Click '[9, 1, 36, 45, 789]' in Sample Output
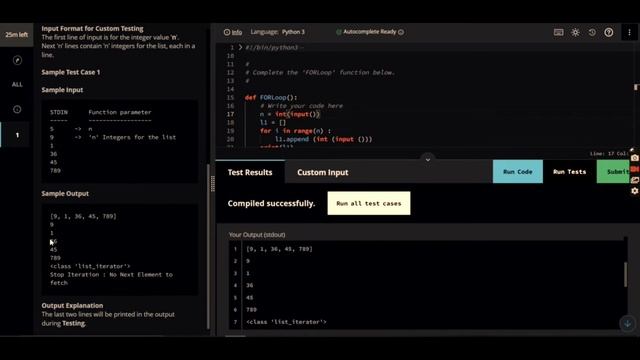This screenshot has width=640, height=360. pyautogui.click(x=83, y=216)
